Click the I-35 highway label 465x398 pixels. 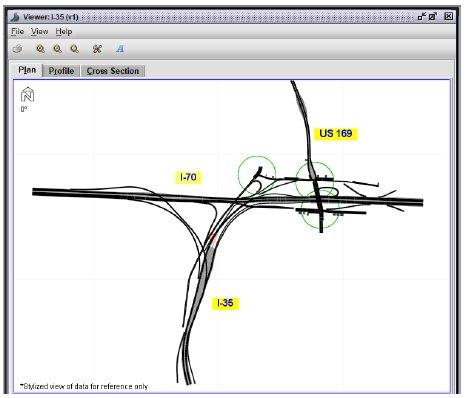225,303
